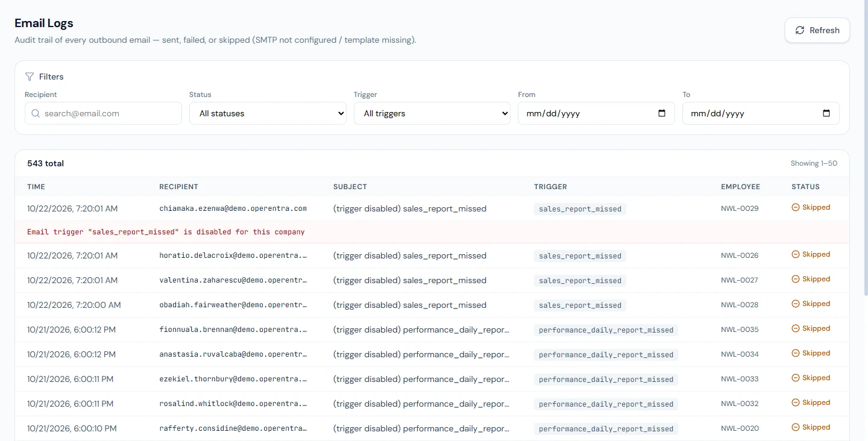Select recipient horatio.delacroix row email
The image size is (868, 441).
point(233,255)
